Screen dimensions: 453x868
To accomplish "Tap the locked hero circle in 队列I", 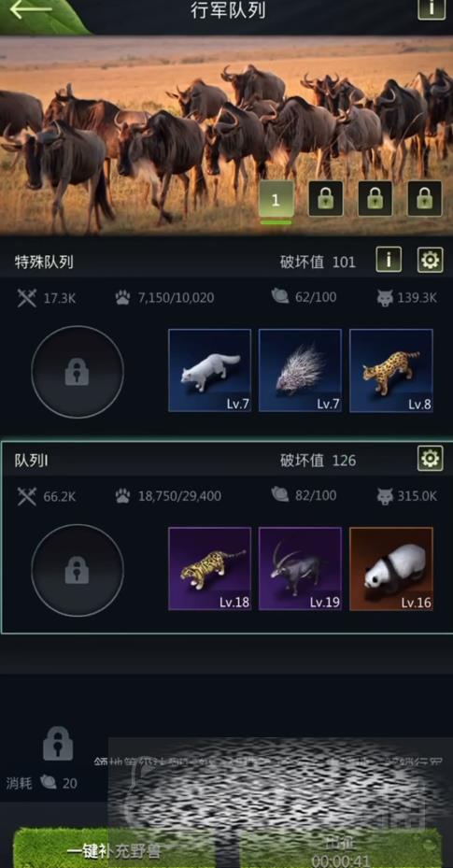I will pyautogui.click(x=78, y=570).
